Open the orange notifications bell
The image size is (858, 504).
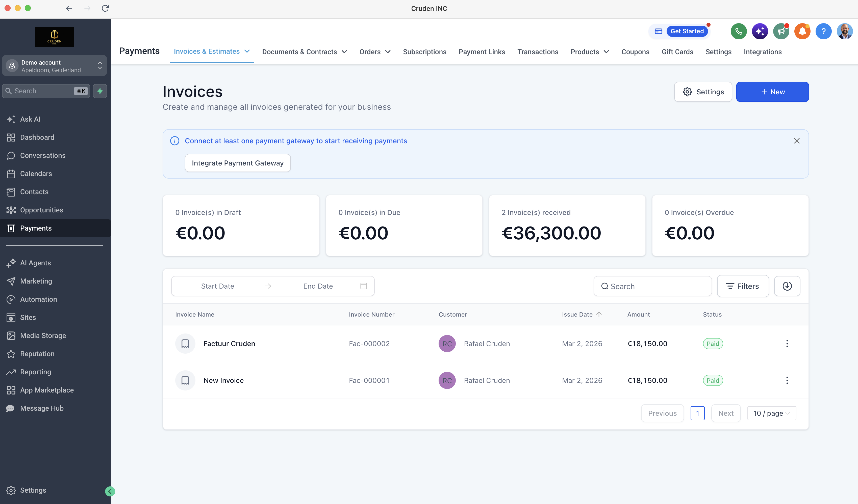(802, 32)
